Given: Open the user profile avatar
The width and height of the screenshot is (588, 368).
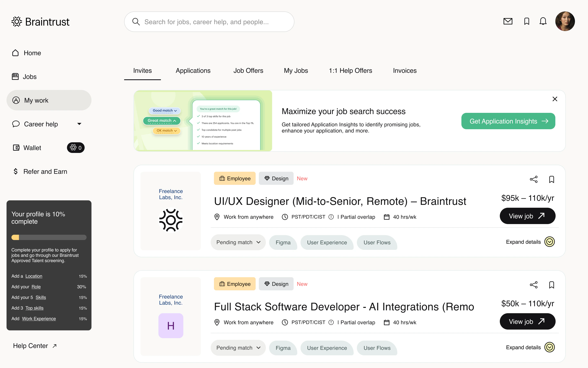Looking at the screenshot, I should (x=565, y=21).
